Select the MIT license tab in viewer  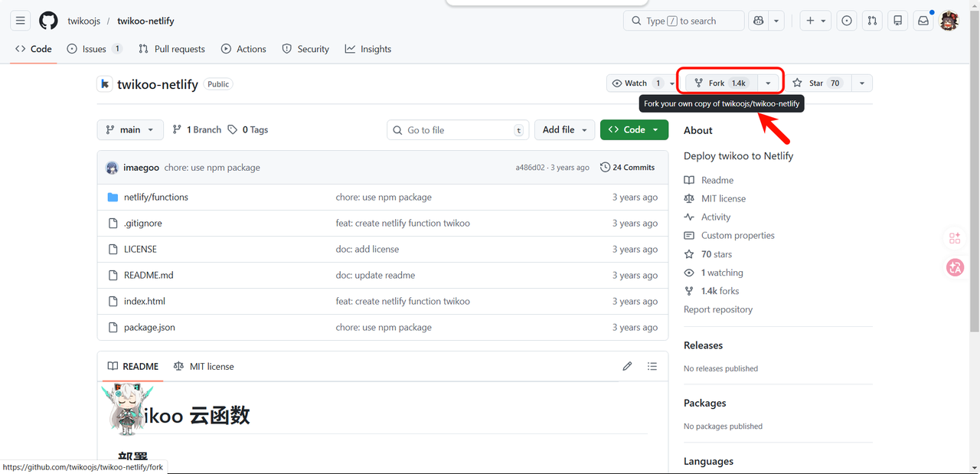point(204,367)
